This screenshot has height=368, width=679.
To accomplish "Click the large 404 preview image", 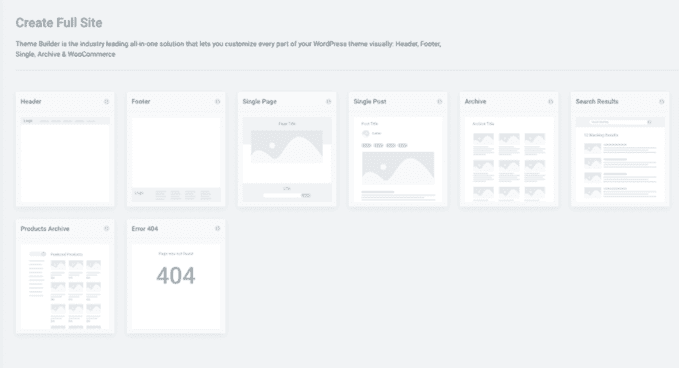I will point(176,287).
